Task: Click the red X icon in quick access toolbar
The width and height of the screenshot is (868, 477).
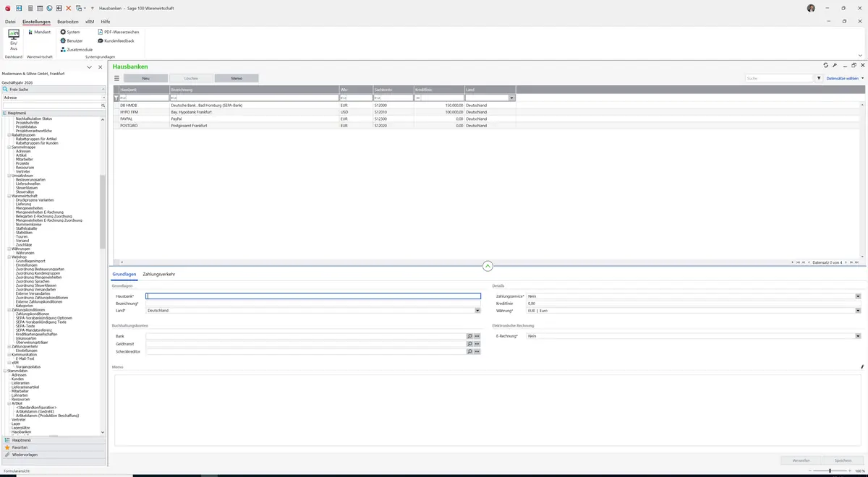Action: point(69,8)
